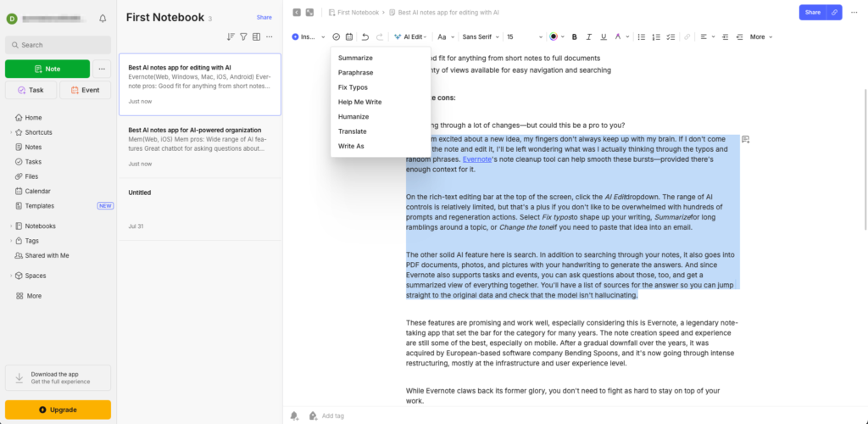Open the Sans Serif font dropdown
Viewport: 868px width, 424px height.
point(480,36)
